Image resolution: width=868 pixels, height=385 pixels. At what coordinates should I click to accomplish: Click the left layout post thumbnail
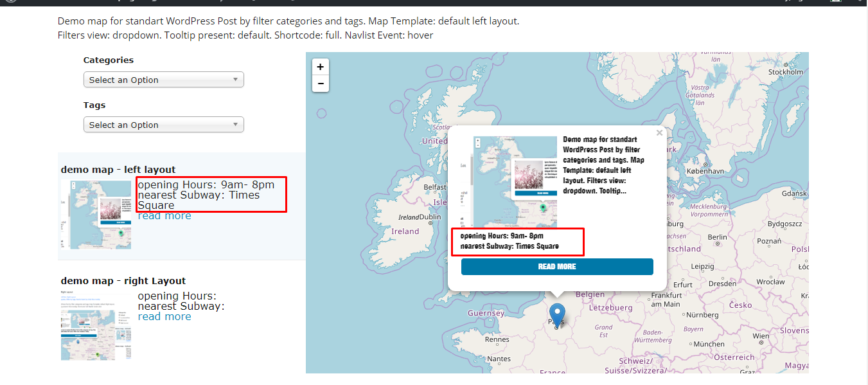pyautogui.click(x=96, y=215)
